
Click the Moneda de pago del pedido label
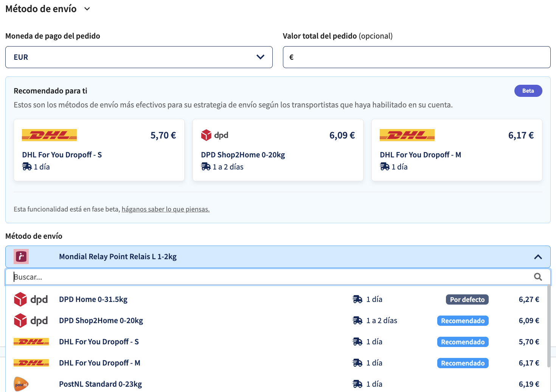pos(53,36)
